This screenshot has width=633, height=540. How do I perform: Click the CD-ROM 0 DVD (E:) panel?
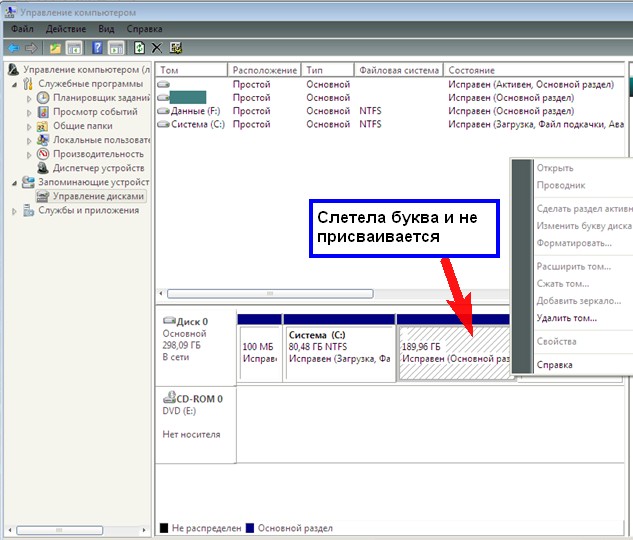[x=196, y=425]
